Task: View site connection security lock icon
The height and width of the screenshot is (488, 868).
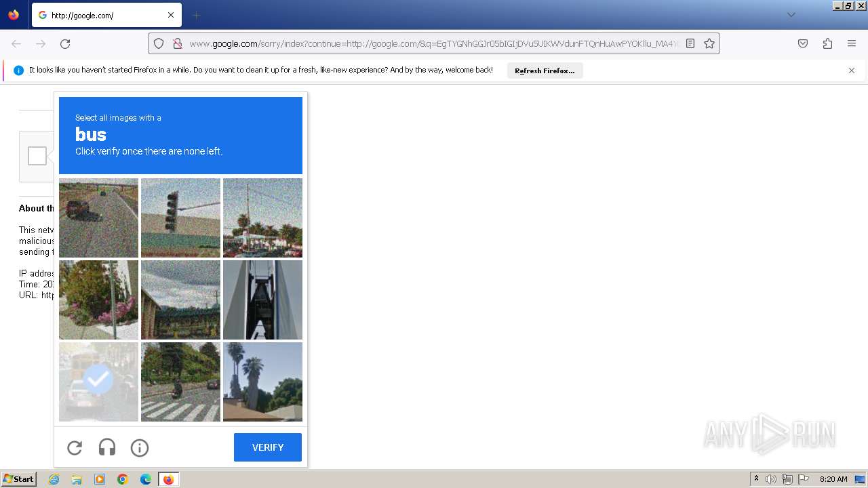Action: pyautogui.click(x=178, y=43)
